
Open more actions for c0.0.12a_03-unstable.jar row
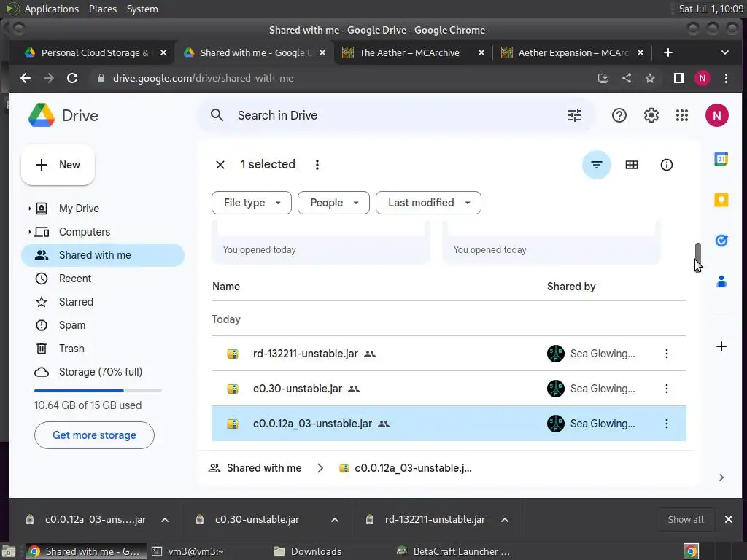coord(666,424)
